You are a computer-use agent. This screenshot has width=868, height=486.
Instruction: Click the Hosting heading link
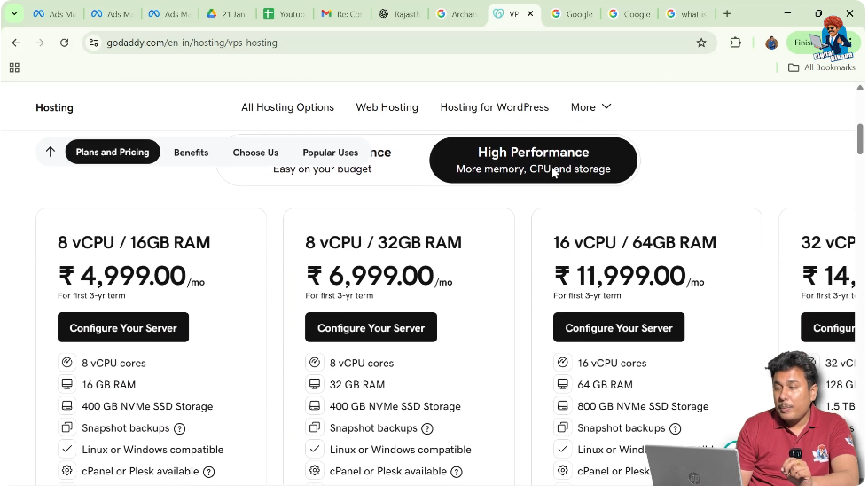tap(54, 108)
